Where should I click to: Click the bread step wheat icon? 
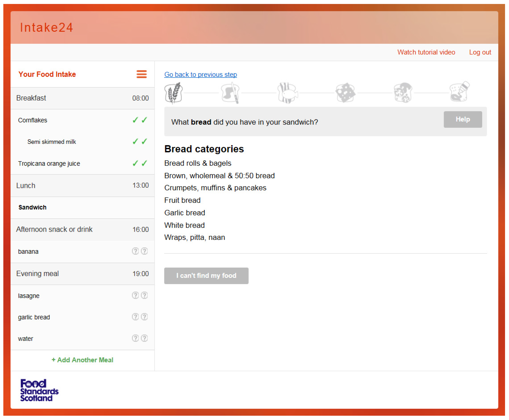[173, 93]
